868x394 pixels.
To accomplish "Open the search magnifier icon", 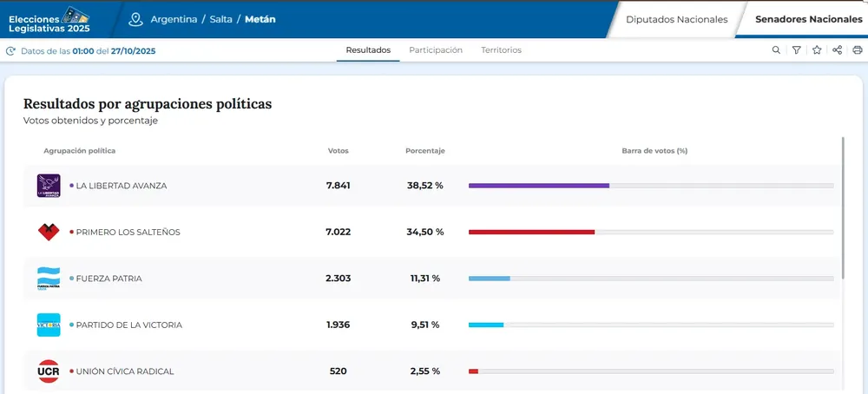I will [776, 50].
